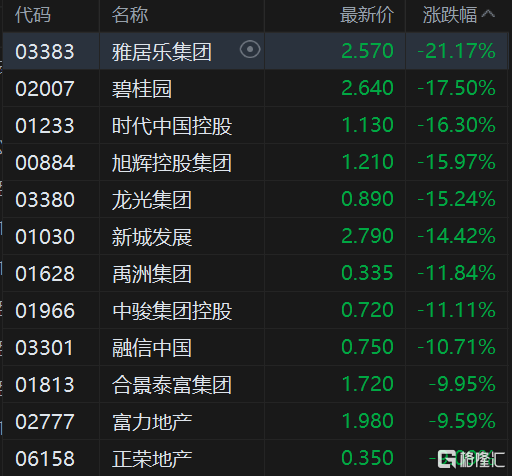Click the price 0.350
512x476 pixels.
coord(367,458)
